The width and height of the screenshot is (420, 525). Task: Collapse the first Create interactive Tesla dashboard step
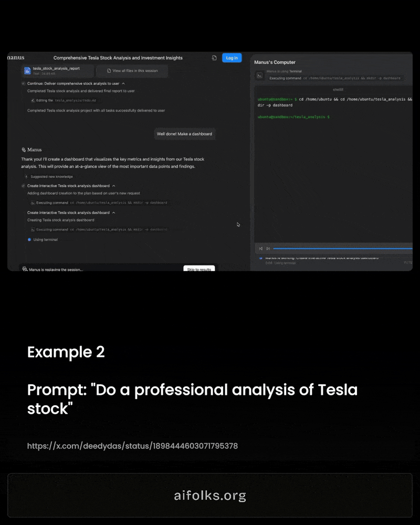pos(114,186)
